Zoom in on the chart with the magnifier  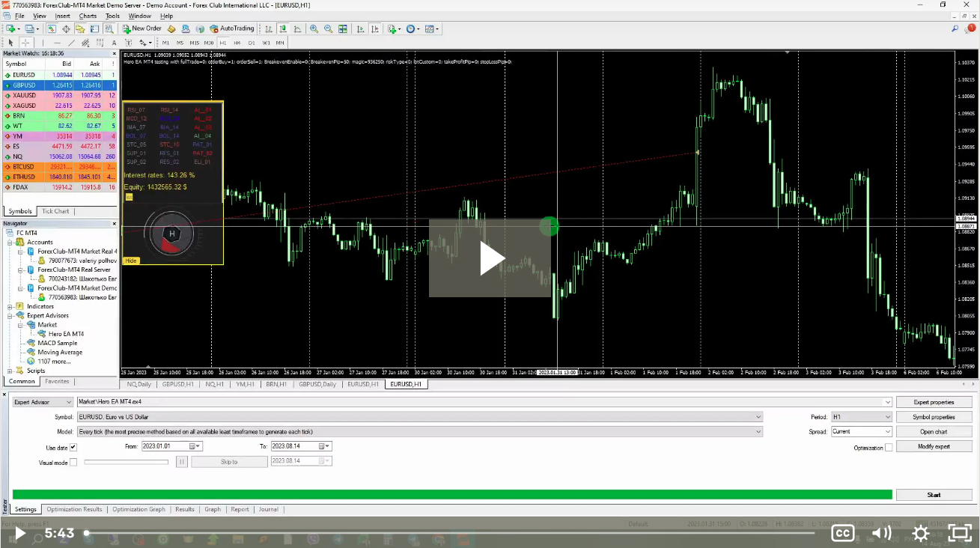[314, 28]
